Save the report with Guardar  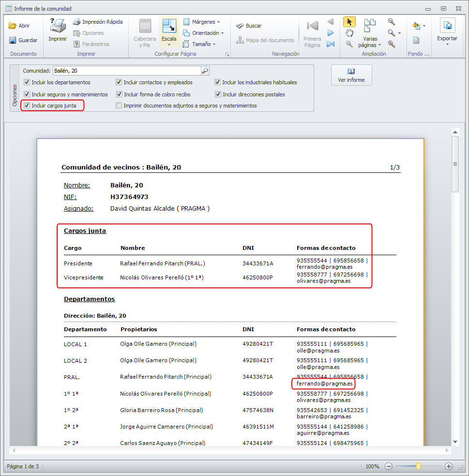(x=23, y=40)
